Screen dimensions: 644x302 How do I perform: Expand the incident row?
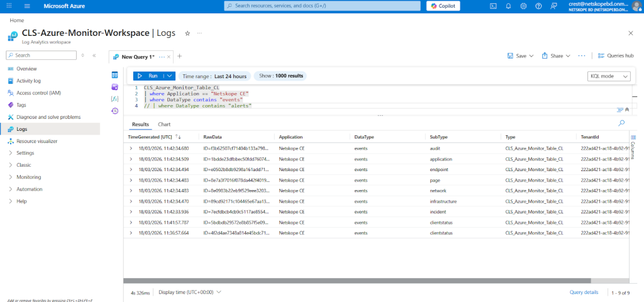[131, 211]
